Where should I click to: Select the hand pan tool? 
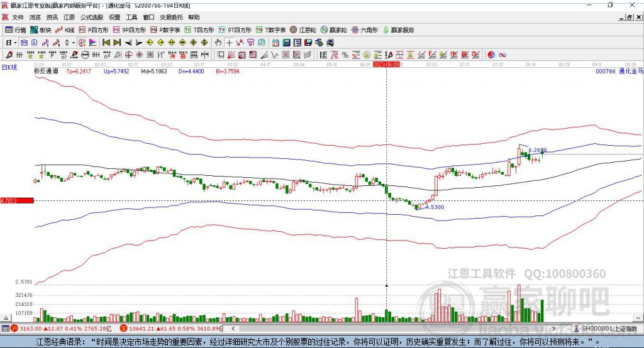point(218,43)
